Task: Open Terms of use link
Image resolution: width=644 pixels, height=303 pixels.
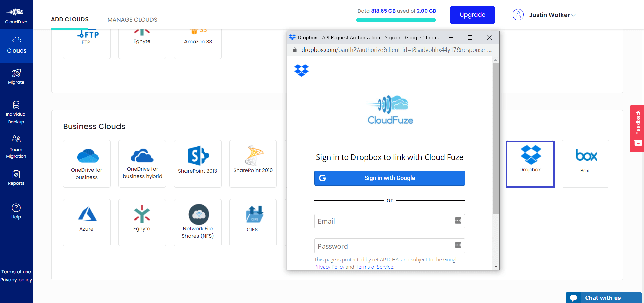Action: [x=16, y=272]
